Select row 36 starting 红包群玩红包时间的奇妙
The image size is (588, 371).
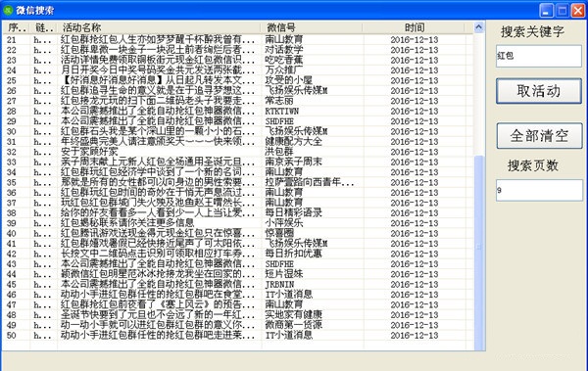pyautogui.click(x=238, y=193)
